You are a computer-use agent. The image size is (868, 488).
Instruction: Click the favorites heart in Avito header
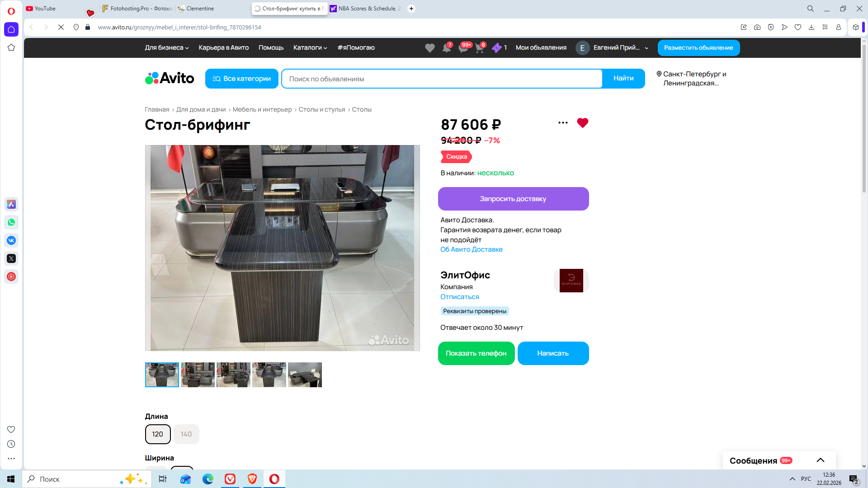coord(429,48)
